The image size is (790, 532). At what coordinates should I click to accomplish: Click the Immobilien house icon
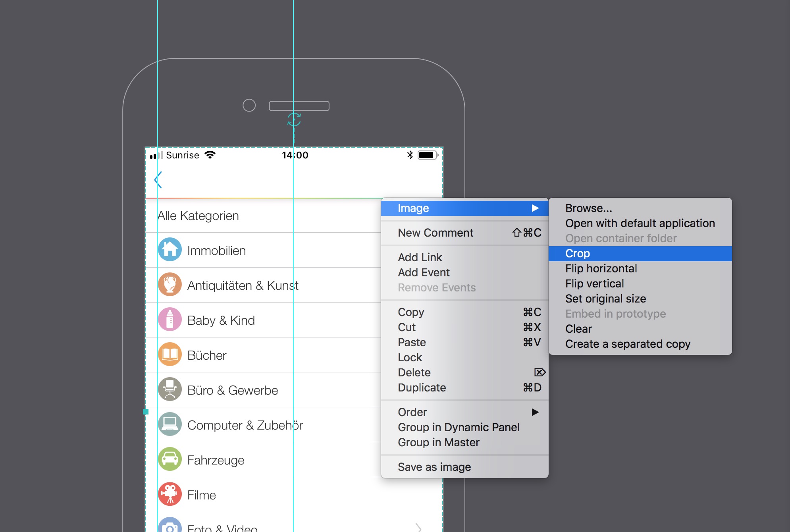coord(170,250)
